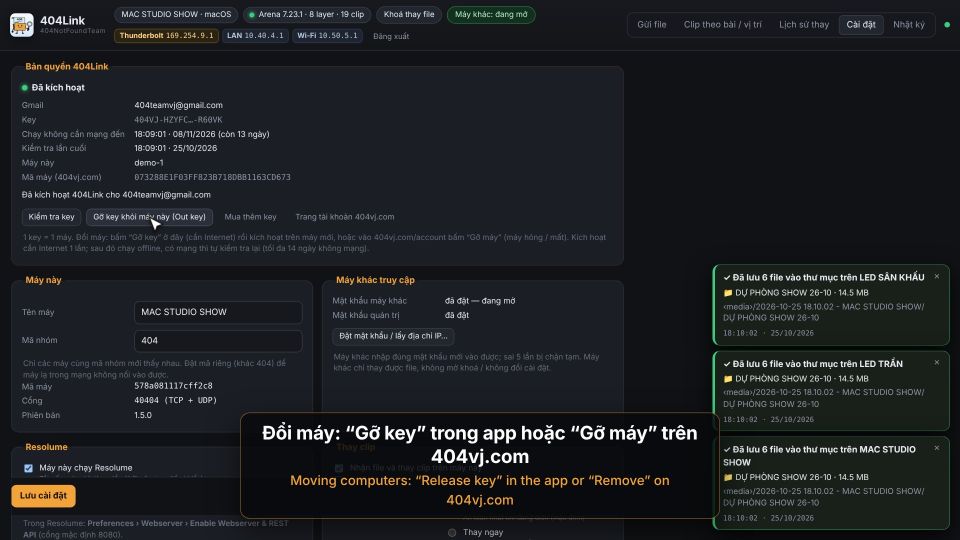Click folder icon in LED TRẦN notification
Screen dimensions: 960x540
[728, 379]
